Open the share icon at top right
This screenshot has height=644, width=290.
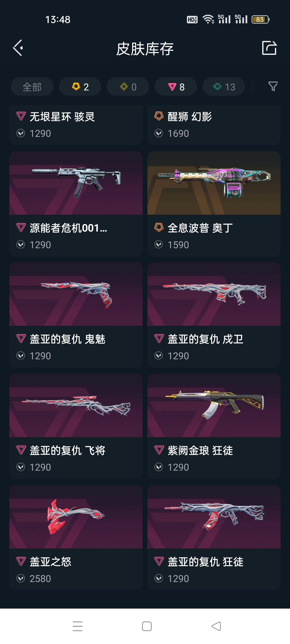point(269,48)
